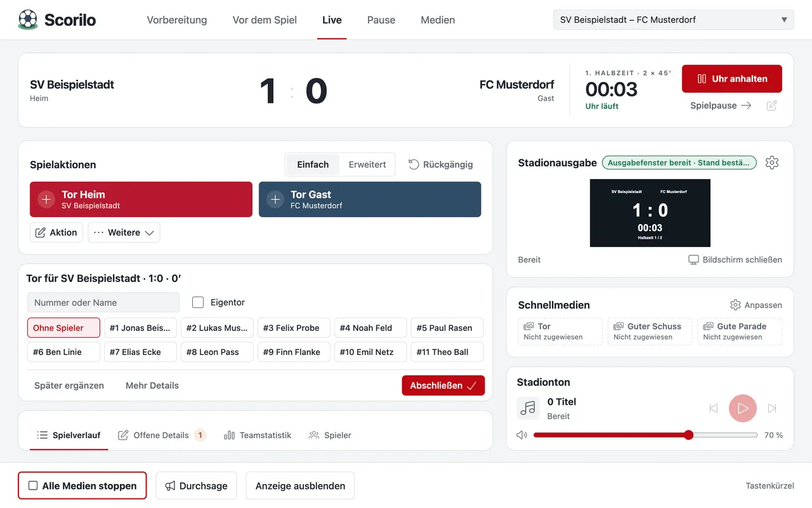
Task: Expand the Weitere actions menu
Action: [x=124, y=232]
